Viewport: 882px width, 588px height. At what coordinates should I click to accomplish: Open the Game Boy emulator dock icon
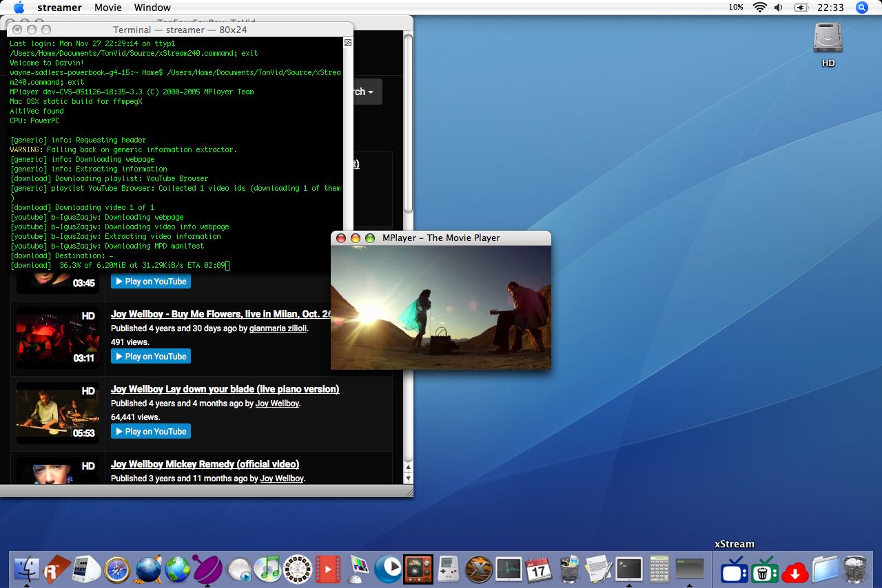click(x=449, y=569)
